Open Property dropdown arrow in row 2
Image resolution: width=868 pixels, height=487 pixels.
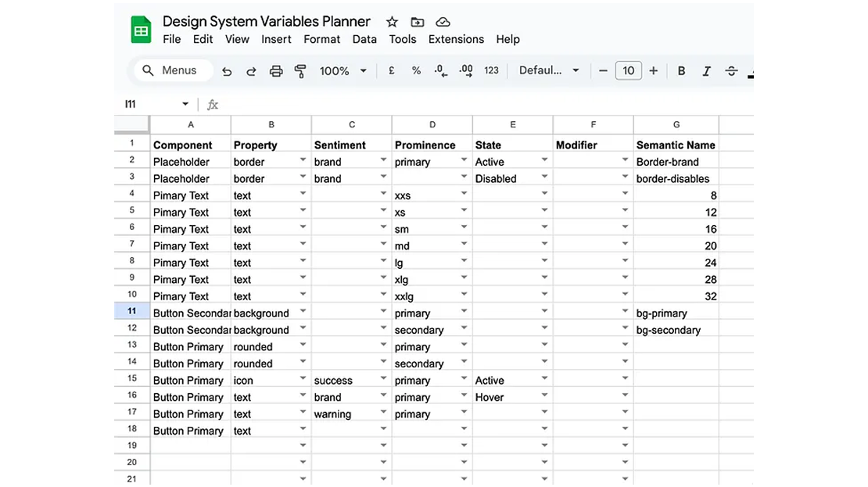(x=303, y=160)
